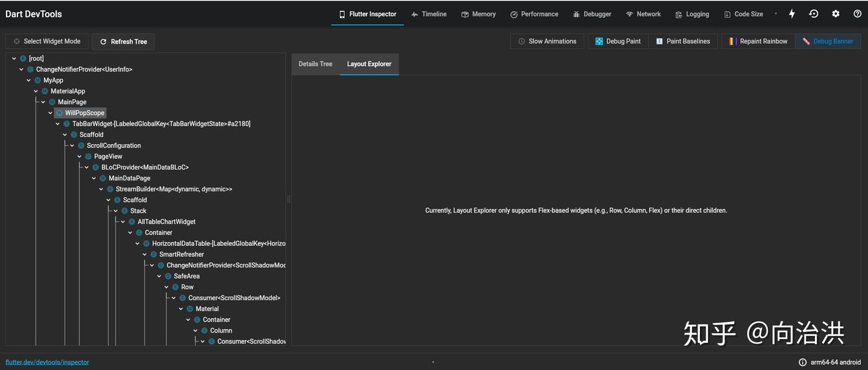This screenshot has height=370, width=868.
Task: Open the flutter.dev/devtools/inspector link
Action: (x=47, y=362)
